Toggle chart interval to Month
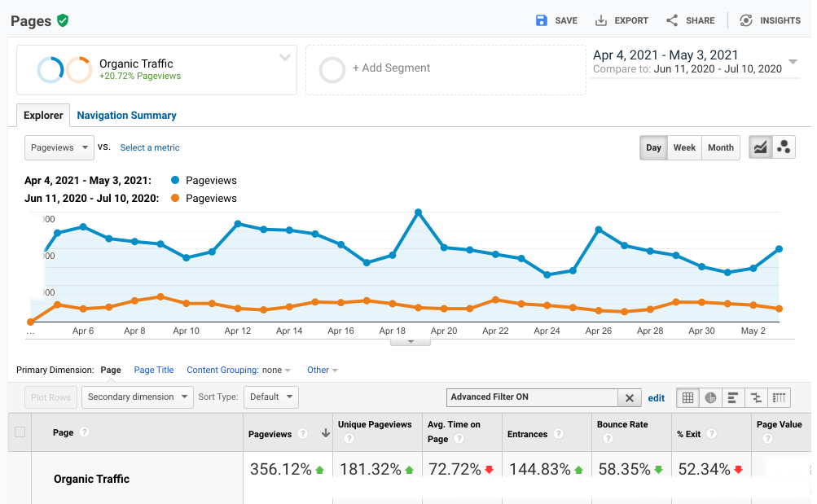The width and height of the screenshot is (817, 504). click(720, 147)
